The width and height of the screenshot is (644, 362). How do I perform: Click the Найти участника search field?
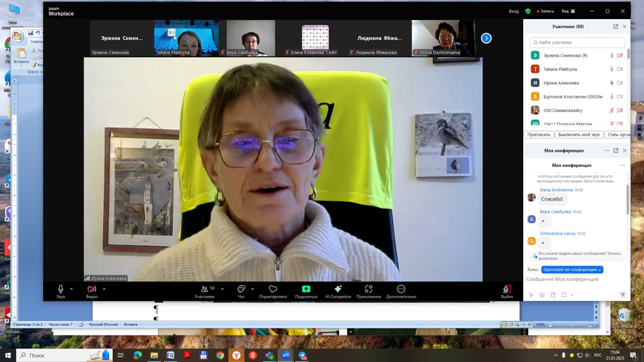click(578, 43)
